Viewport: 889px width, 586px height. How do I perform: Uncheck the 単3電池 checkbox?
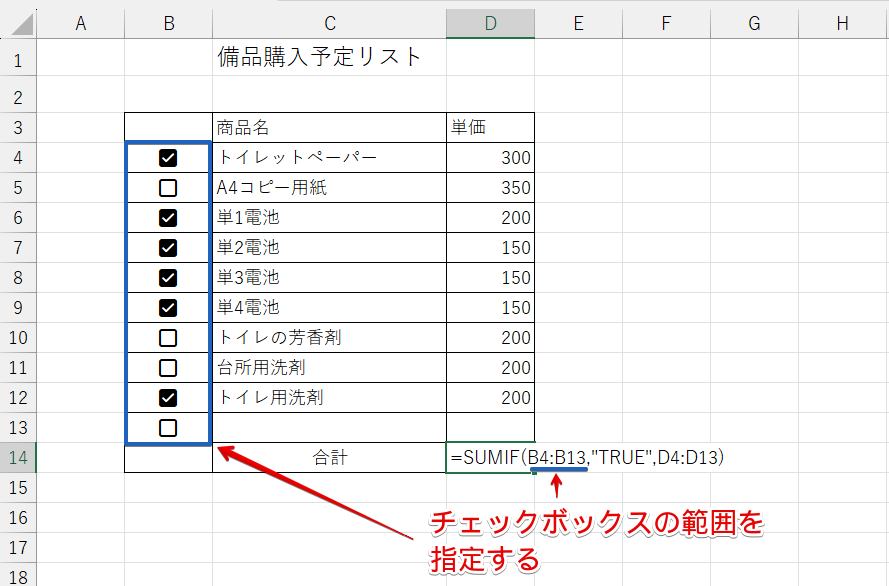pos(168,278)
